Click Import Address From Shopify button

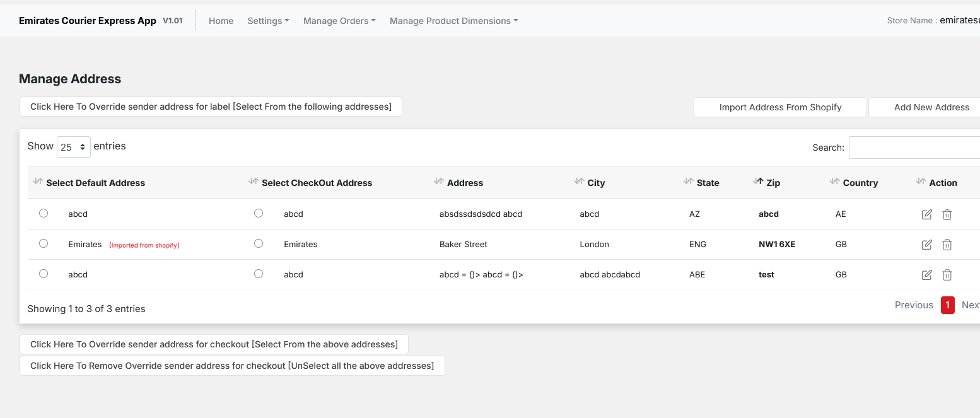pos(780,107)
